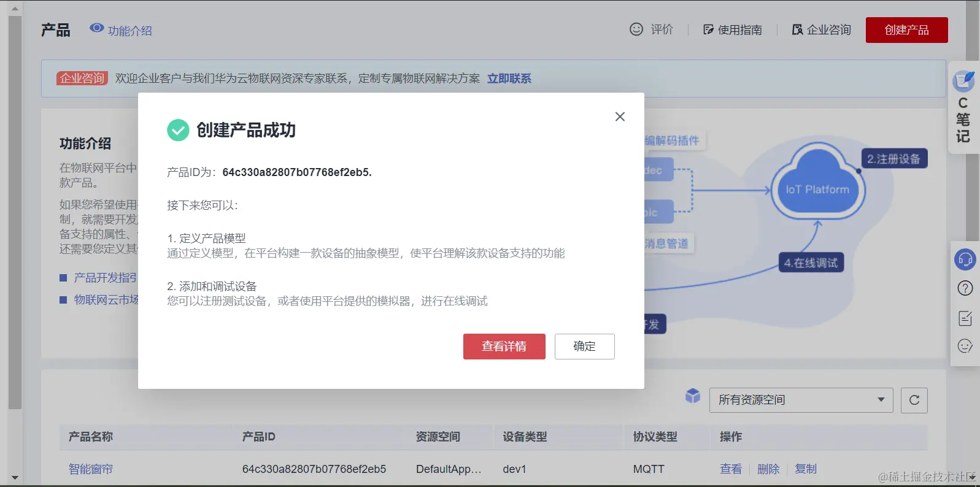Click the 立即联系 link
The height and width of the screenshot is (487, 980).
(x=509, y=79)
